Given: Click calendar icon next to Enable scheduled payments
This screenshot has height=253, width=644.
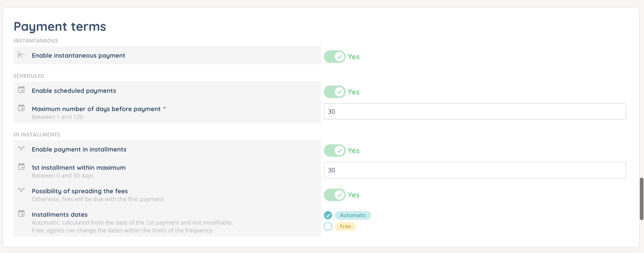Looking at the screenshot, I should point(21,90).
